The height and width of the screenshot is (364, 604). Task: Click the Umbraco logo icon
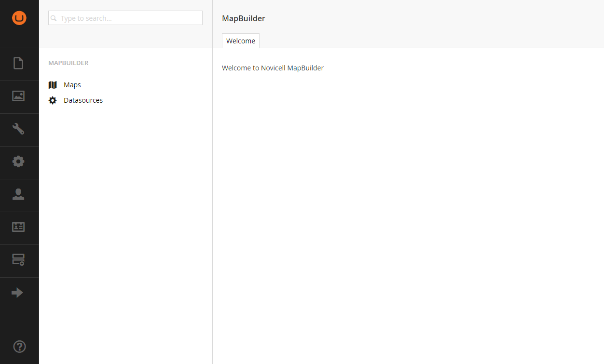click(19, 18)
